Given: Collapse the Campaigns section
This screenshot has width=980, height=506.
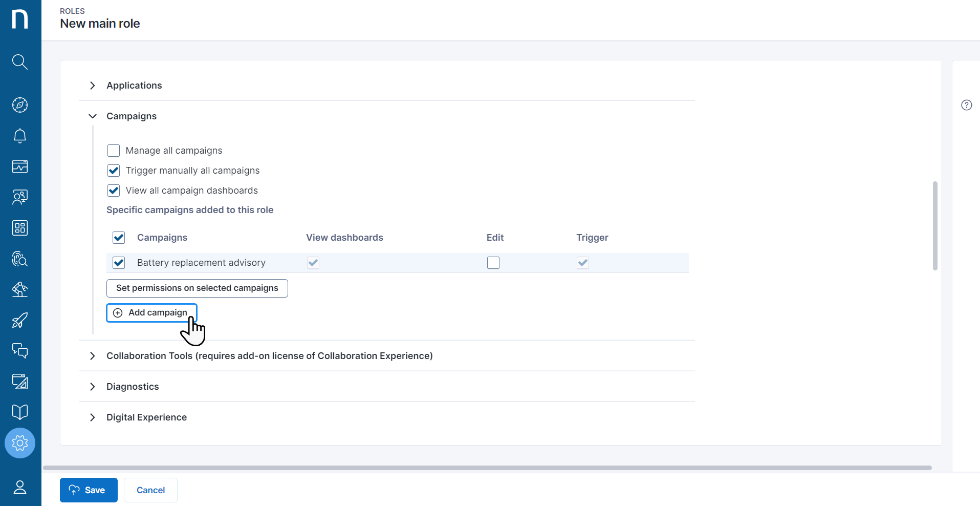Looking at the screenshot, I should (x=92, y=116).
